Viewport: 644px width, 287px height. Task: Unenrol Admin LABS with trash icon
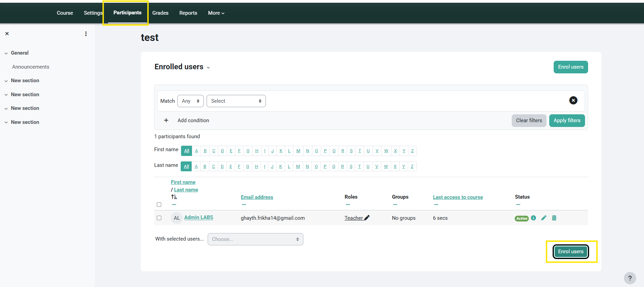(554, 218)
